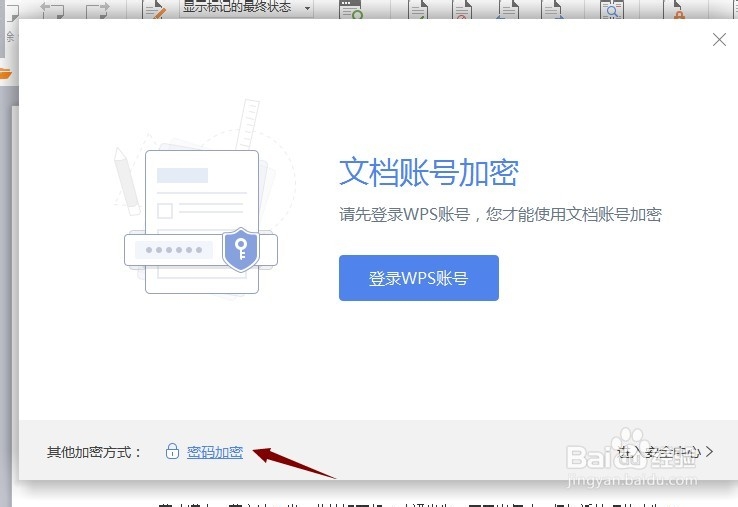Viewport: 738px width, 507px height.
Task: Click the 其他加密方式 label
Action: point(94,452)
